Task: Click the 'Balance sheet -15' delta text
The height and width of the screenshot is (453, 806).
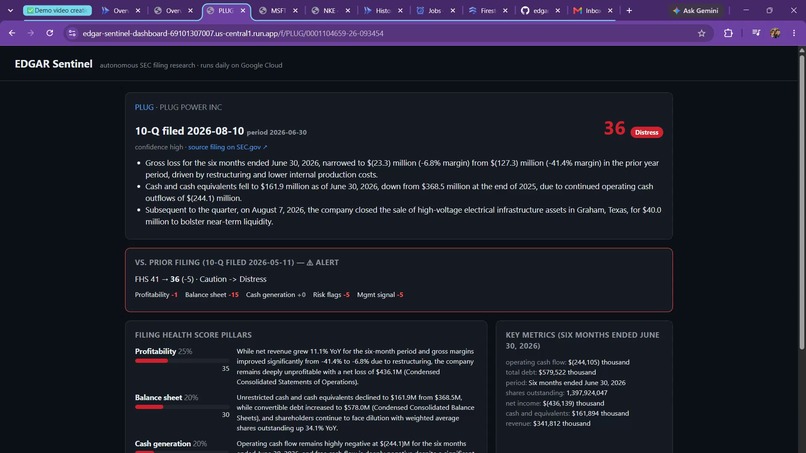Action: (212, 295)
